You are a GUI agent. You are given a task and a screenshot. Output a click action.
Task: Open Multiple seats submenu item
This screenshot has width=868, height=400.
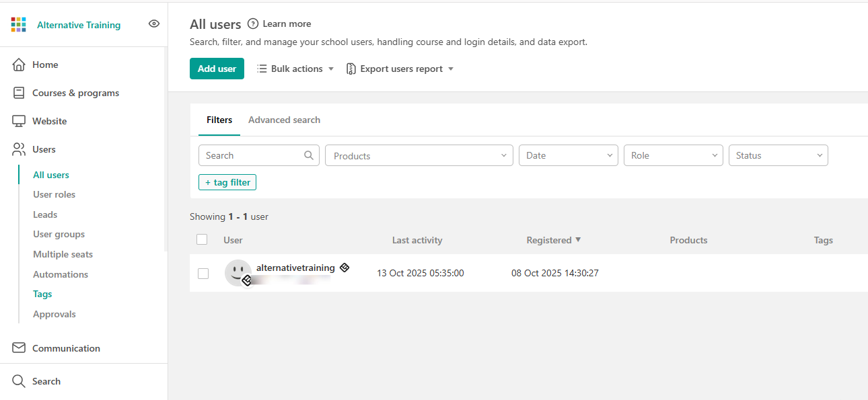point(63,254)
